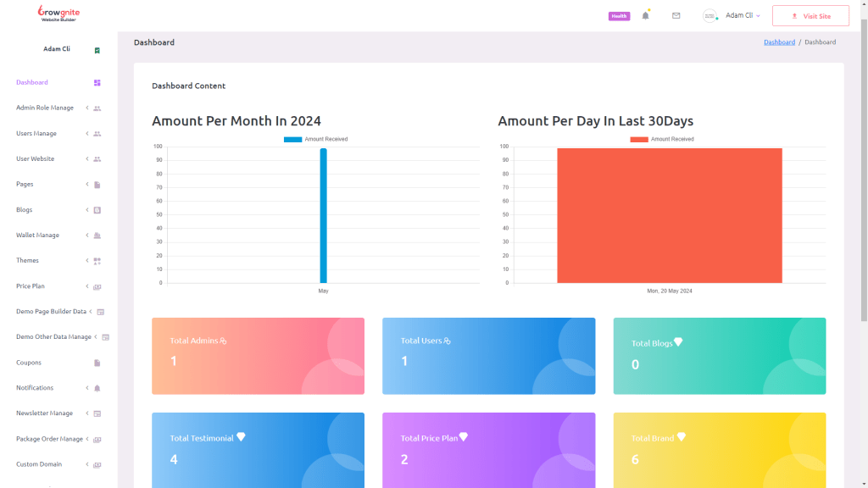Toggle red Amount Received legend on daily chart
Viewport: 868px width, 488px height.
(661, 139)
